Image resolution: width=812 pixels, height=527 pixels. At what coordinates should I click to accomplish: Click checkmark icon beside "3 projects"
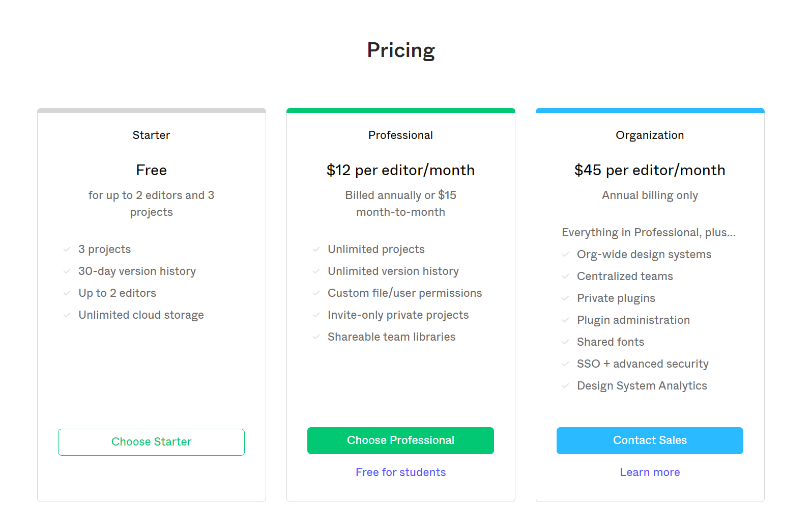(67, 249)
